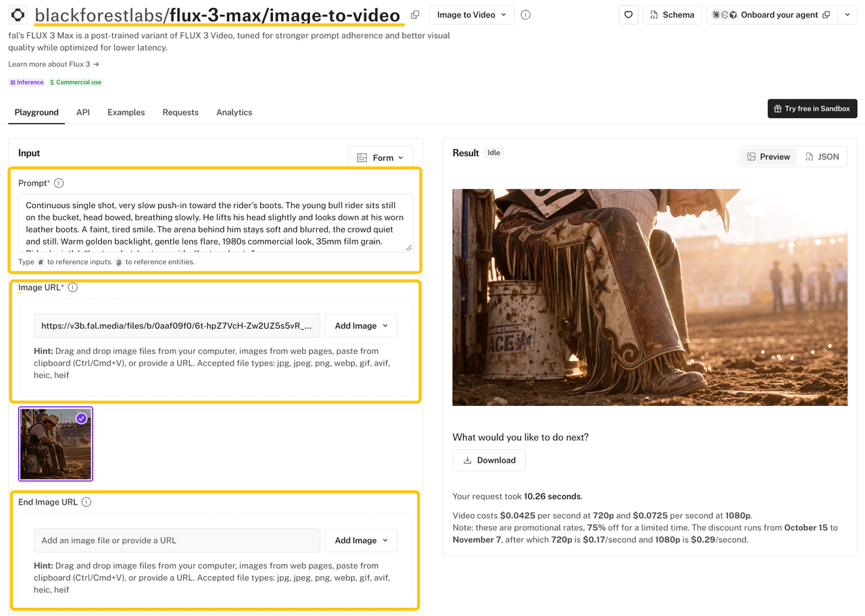Download the generated video

(489, 460)
